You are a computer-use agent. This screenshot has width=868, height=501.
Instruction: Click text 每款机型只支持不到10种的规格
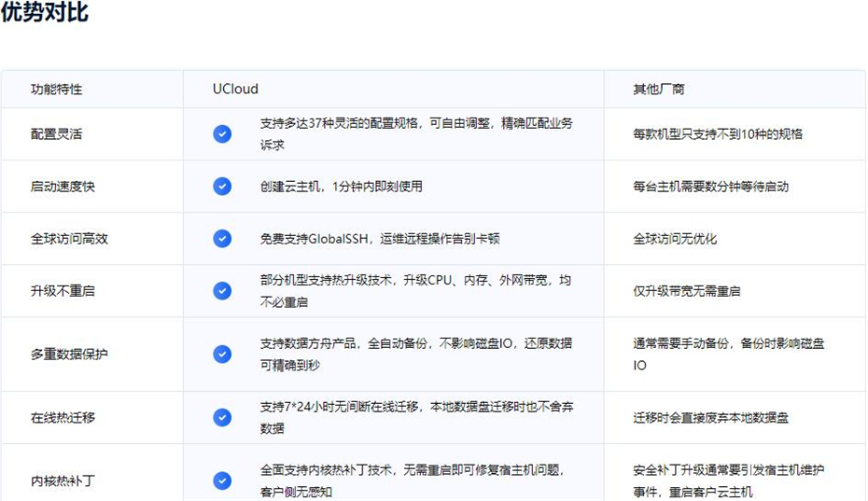point(718,134)
